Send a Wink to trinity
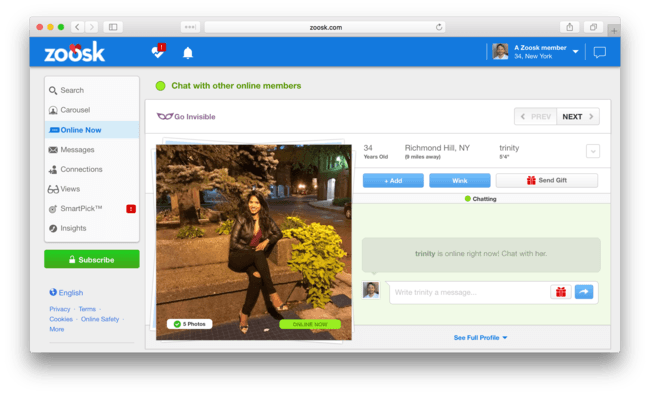This screenshot has height=395, width=650. click(460, 181)
